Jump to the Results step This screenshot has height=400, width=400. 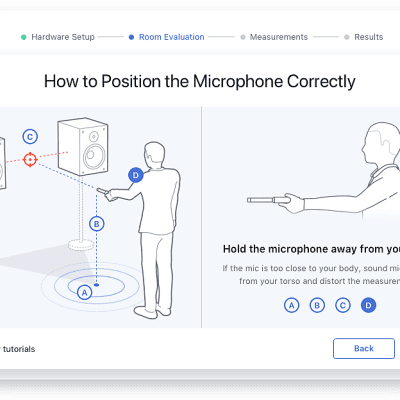point(369,37)
